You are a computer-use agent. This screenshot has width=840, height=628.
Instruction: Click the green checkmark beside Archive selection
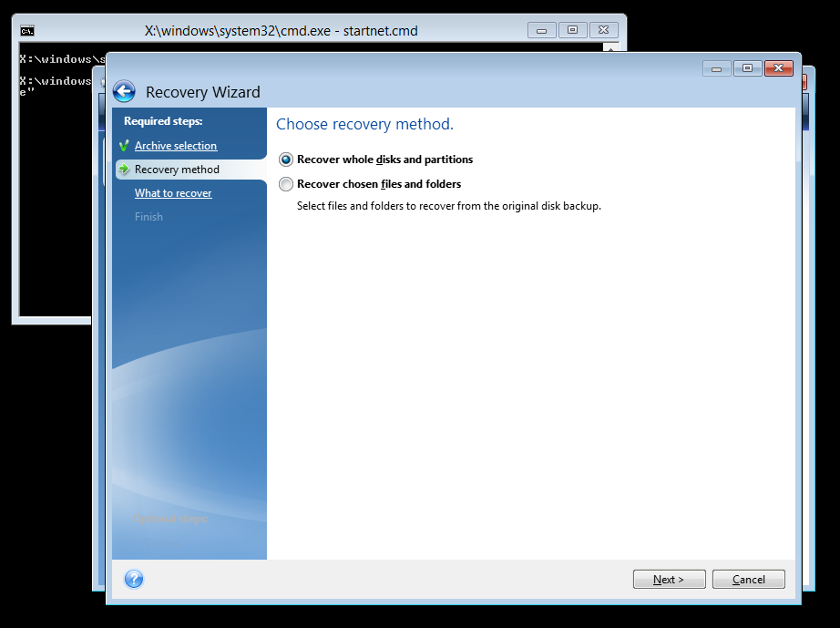124,146
